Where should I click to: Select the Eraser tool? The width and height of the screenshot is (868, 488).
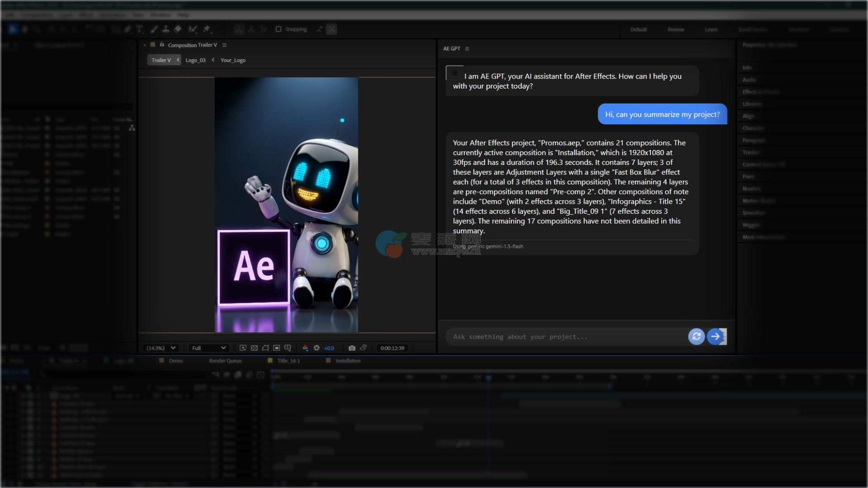[x=178, y=29]
